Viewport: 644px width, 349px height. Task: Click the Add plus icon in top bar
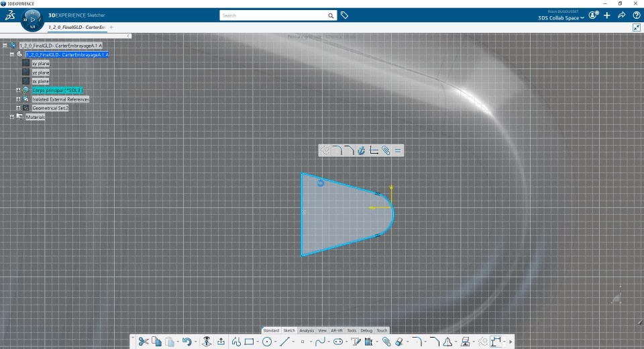[607, 15]
